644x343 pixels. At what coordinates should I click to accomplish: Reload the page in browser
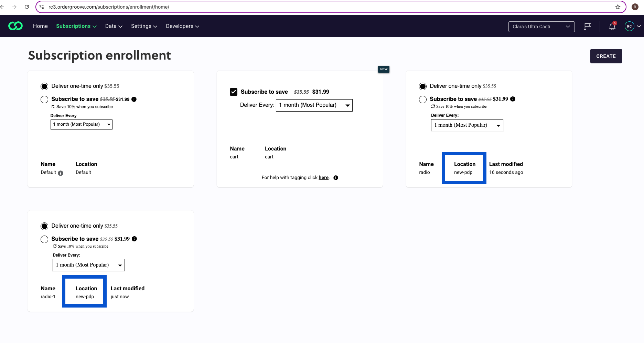click(x=27, y=7)
